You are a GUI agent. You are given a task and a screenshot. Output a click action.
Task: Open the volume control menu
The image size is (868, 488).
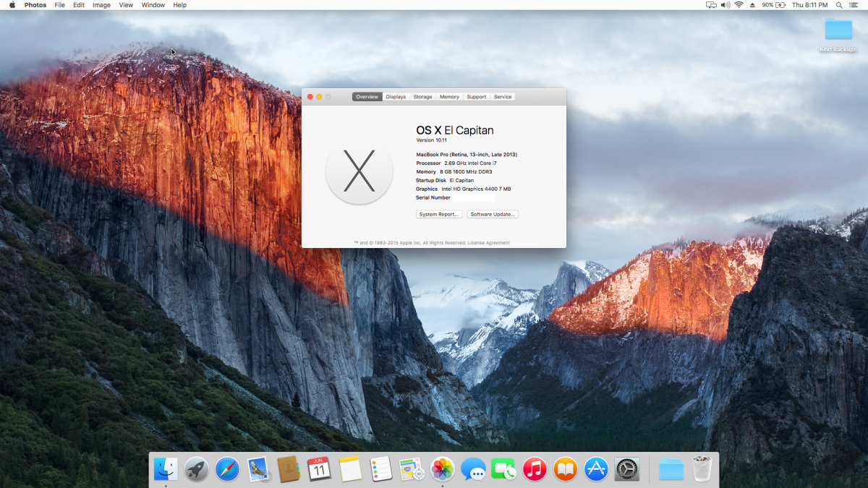click(x=726, y=5)
